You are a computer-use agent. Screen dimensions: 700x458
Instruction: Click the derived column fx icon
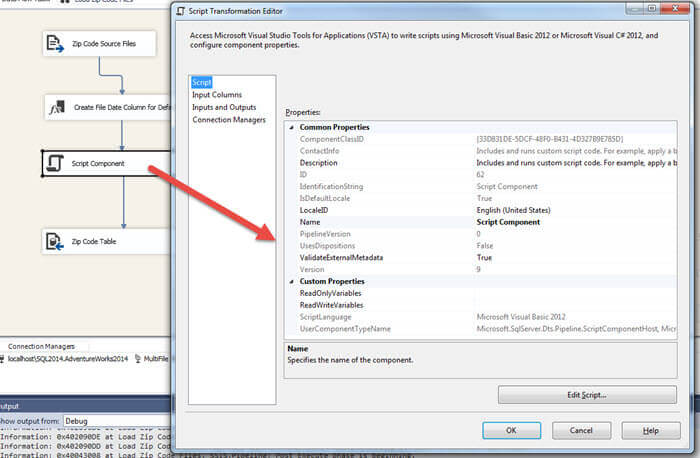click(x=57, y=107)
